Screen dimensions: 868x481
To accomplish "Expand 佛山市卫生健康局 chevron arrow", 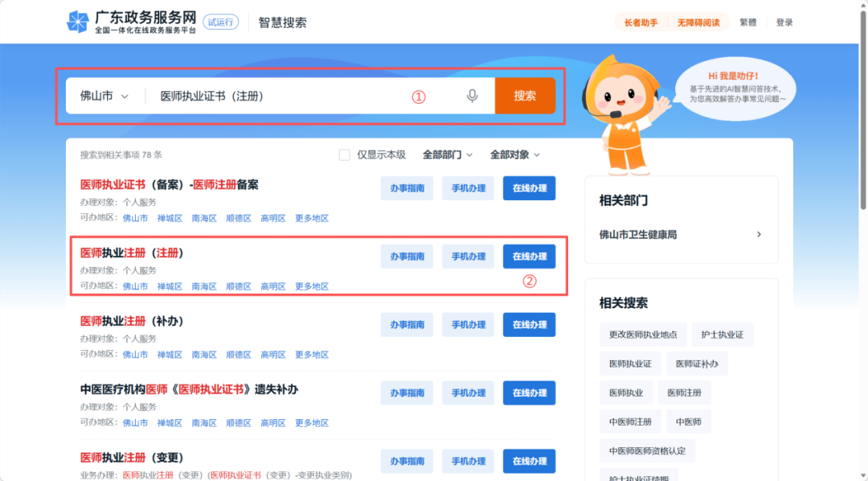I will click(x=759, y=234).
